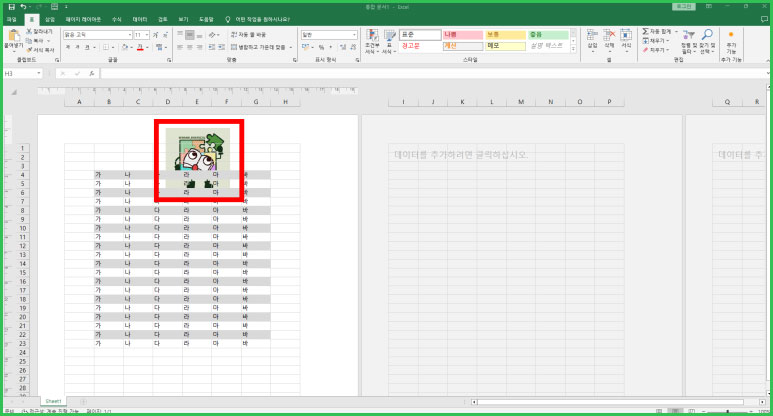Toggle bold formatting

pos(68,47)
